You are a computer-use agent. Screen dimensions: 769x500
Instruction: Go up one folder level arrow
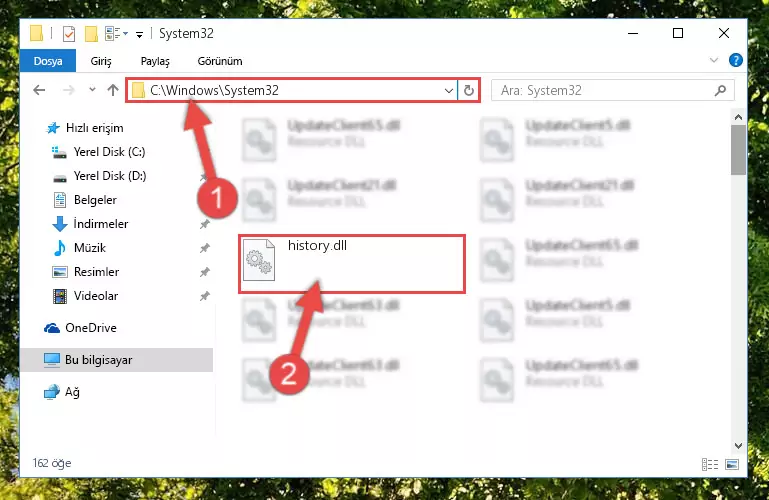(x=113, y=90)
